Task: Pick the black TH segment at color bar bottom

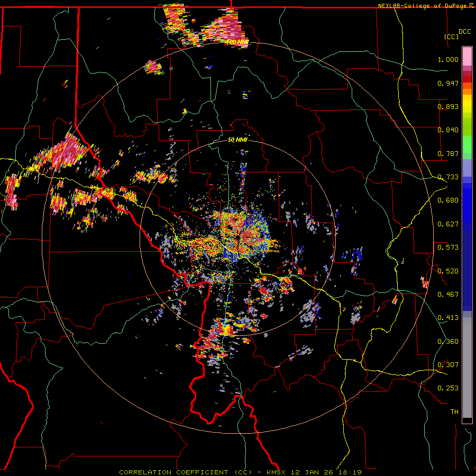Action: pyautogui.click(x=467, y=420)
